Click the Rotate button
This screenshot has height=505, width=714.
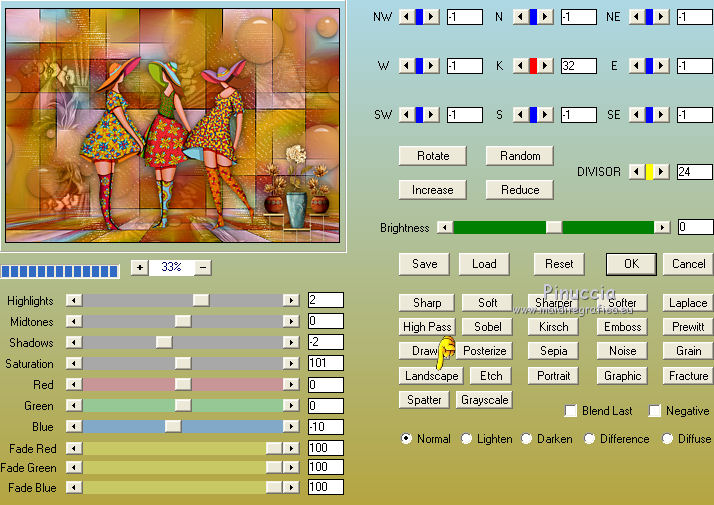(433, 156)
